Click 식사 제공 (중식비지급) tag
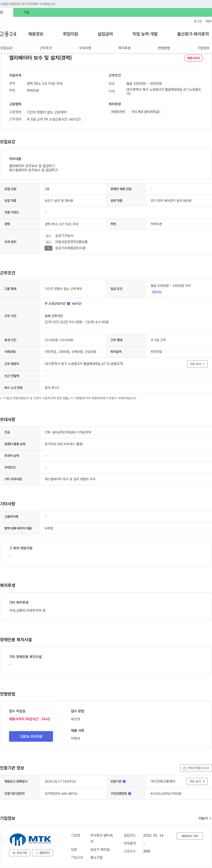The height and width of the screenshot is (868, 212). click(146, 112)
